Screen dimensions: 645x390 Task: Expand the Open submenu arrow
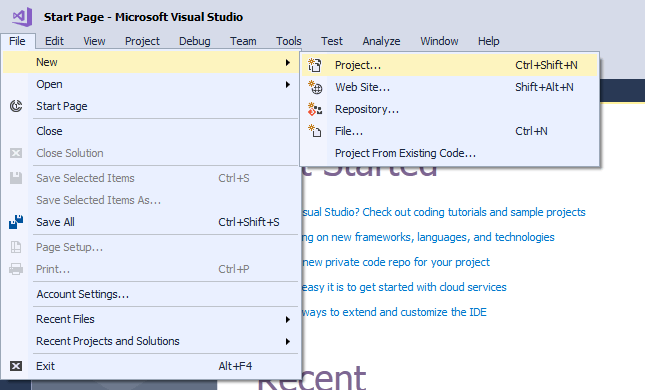coord(288,85)
